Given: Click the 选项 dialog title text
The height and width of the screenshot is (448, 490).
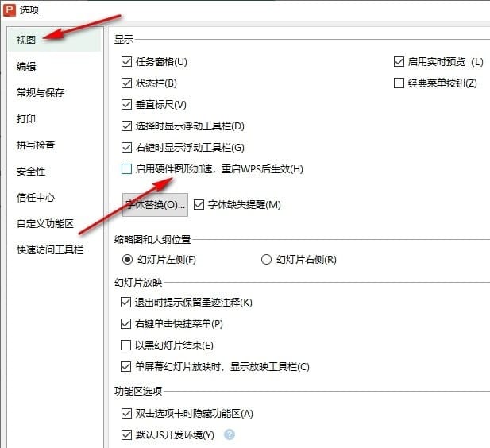Looking at the screenshot, I should [x=29, y=10].
